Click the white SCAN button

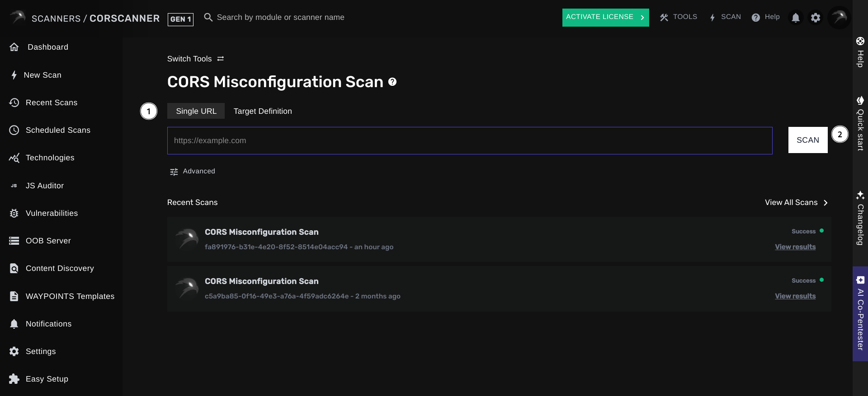tap(808, 140)
